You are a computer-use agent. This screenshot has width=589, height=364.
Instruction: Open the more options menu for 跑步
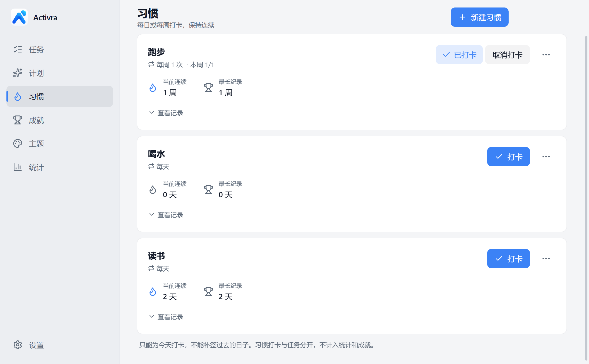click(x=546, y=55)
